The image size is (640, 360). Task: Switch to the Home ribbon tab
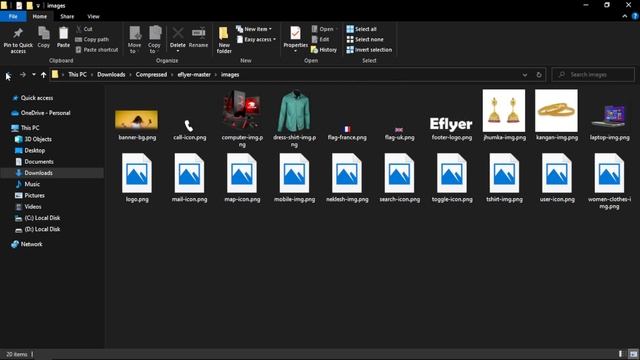[x=40, y=17]
